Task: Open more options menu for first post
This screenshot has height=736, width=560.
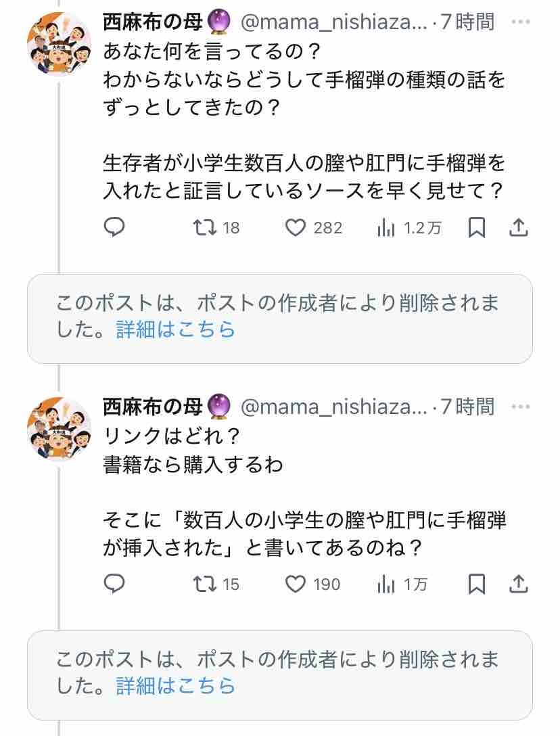Action: 521,22
